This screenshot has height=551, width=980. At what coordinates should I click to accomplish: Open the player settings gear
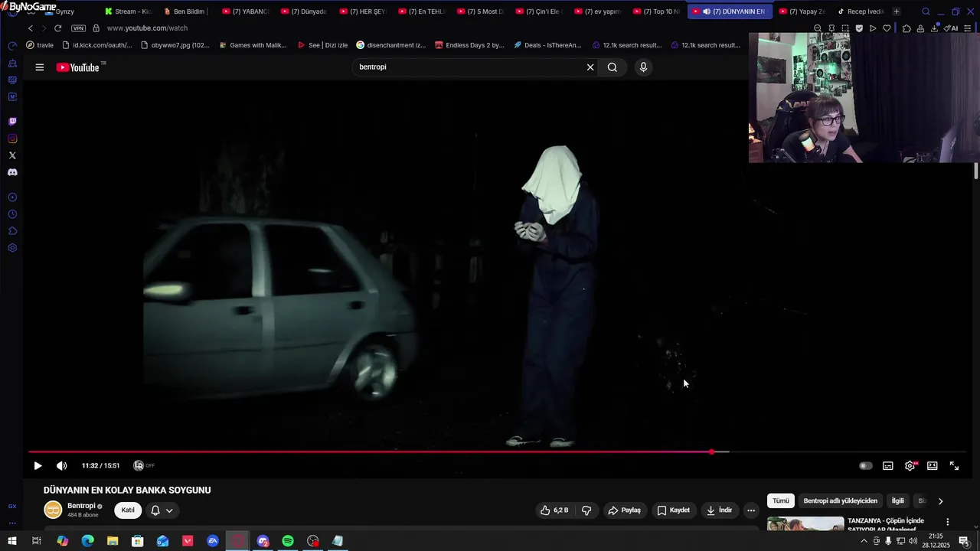(910, 465)
